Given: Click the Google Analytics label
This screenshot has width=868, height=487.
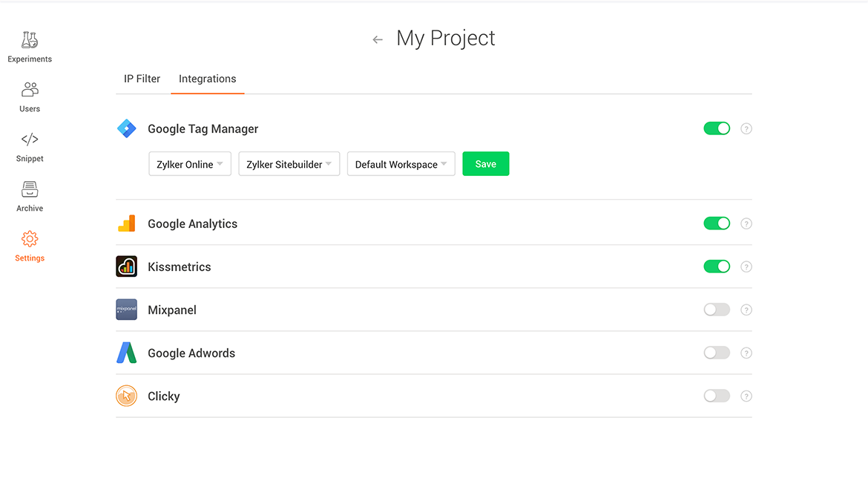Looking at the screenshot, I should pos(193,224).
